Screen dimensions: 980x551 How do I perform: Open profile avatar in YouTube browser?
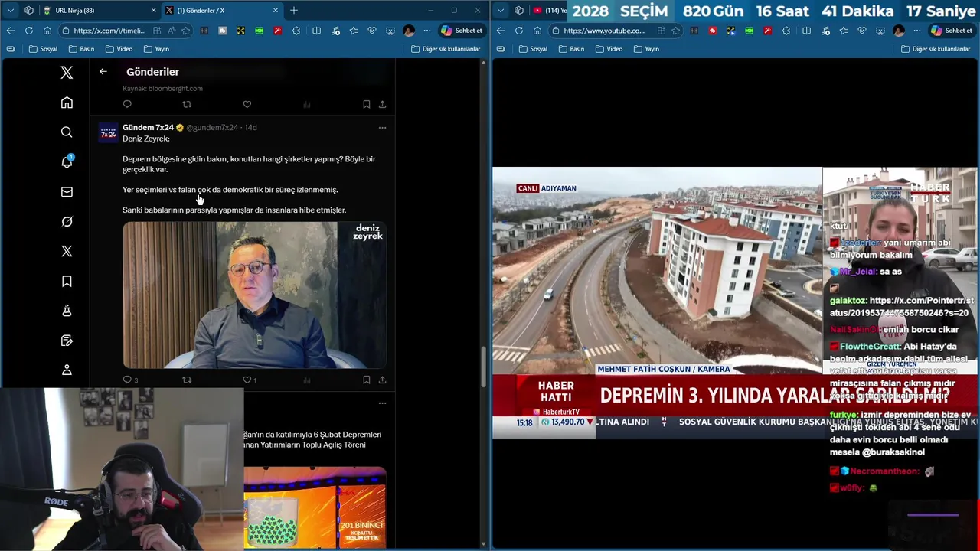899,31
